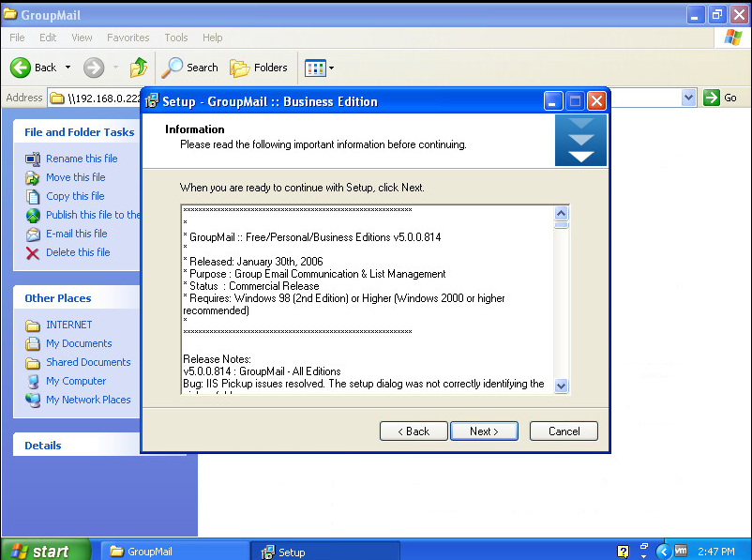Viewport: 752px width, 560px height.
Task: Open the Shared Documents folder
Action: (x=88, y=362)
